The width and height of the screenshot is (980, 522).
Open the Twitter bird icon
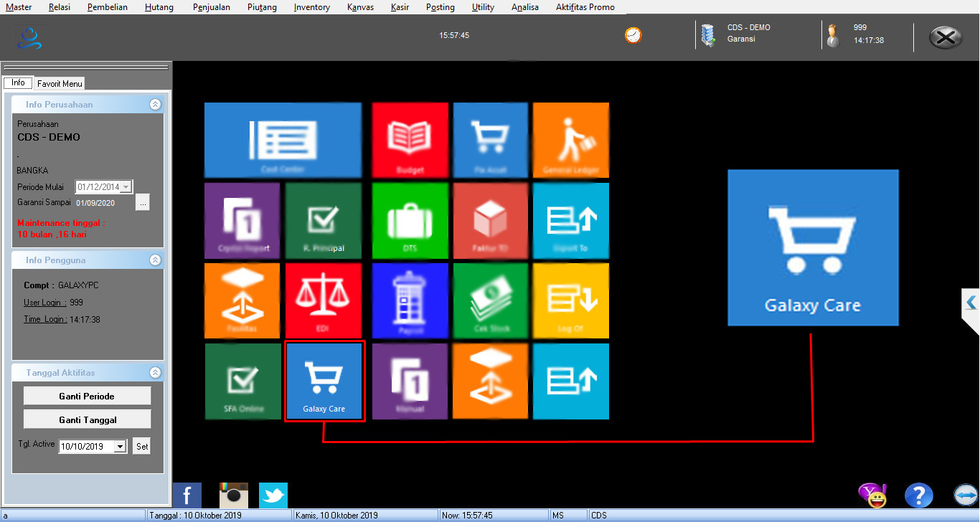click(x=273, y=495)
